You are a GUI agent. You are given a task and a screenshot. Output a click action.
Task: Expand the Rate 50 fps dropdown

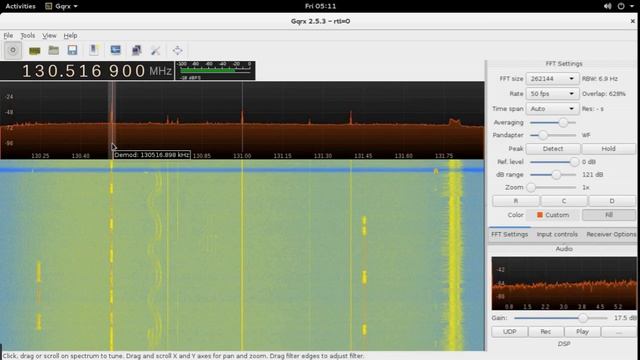click(x=552, y=94)
